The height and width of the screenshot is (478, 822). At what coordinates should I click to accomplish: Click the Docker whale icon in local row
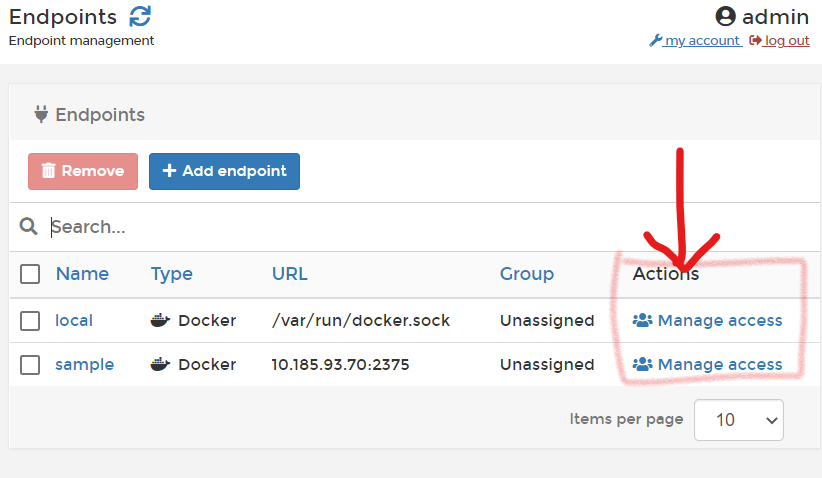(x=160, y=321)
